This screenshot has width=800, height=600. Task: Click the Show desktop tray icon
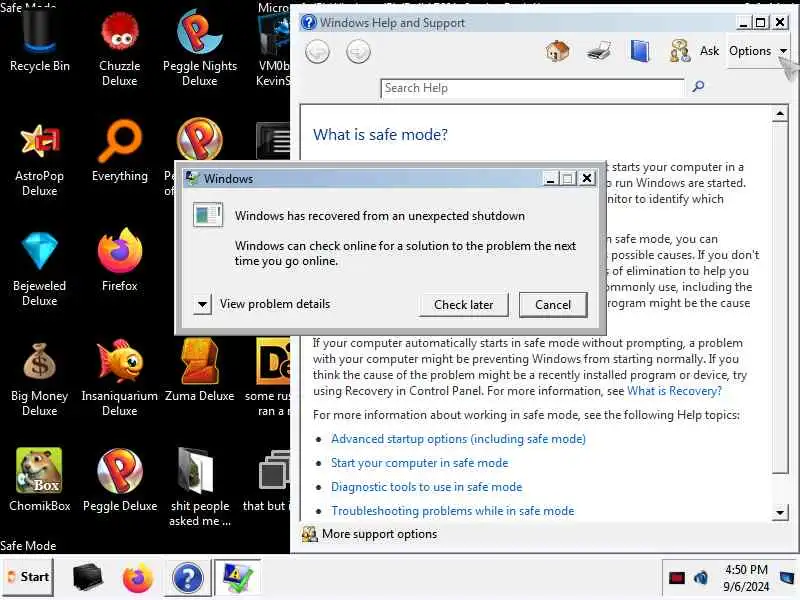[x=788, y=578]
